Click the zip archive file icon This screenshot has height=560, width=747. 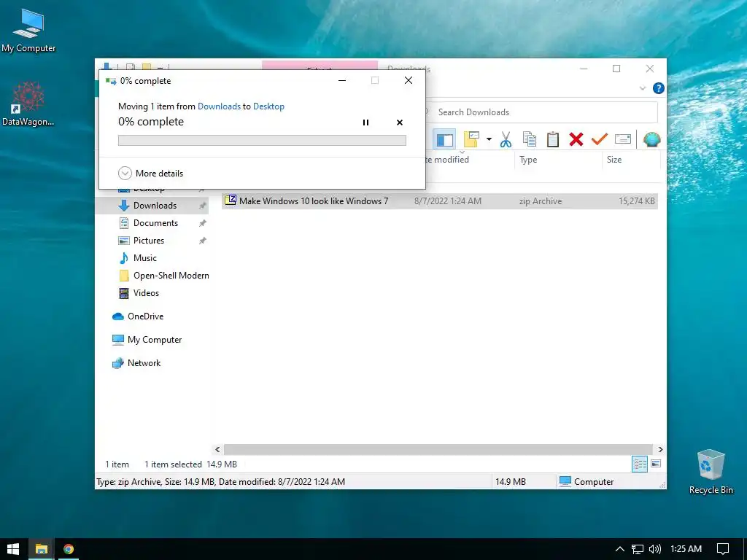tap(231, 201)
